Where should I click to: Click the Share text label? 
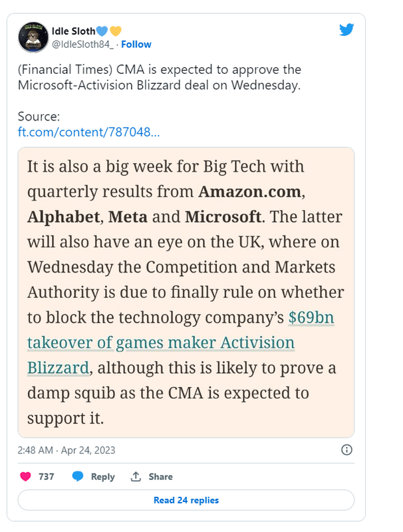pos(160,477)
